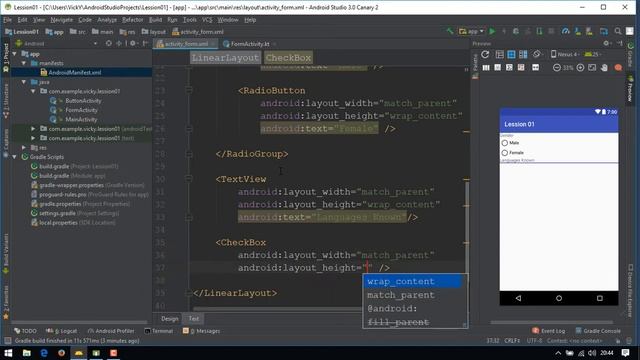The width and height of the screenshot is (640, 360).
Task: Open the Project panel gear settings
Action: click(133, 43)
